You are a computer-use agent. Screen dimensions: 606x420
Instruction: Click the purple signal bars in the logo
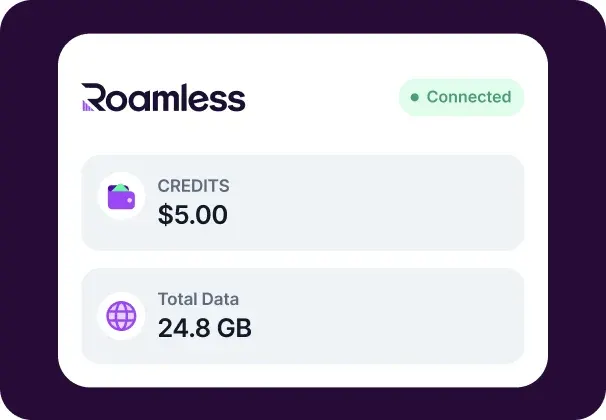click(87, 106)
